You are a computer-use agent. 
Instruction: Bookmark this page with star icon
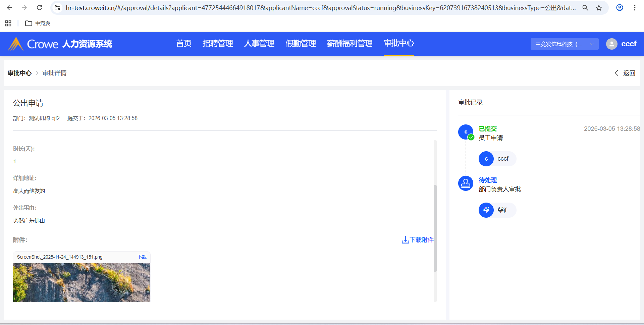(x=599, y=8)
